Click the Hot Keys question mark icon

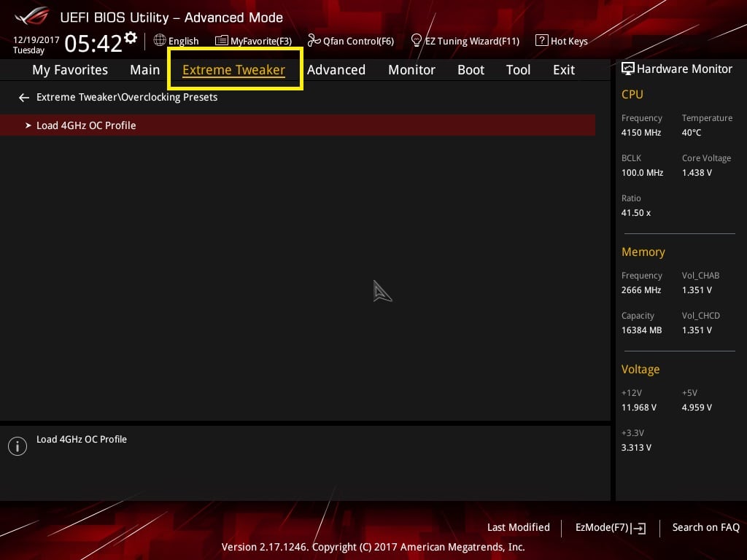coord(542,40)
